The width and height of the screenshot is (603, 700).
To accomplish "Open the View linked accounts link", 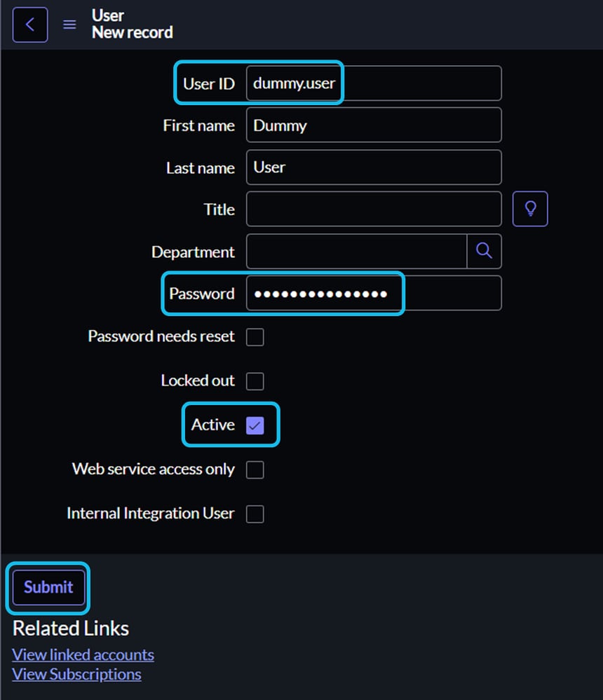I will click(x=83, y=654).
